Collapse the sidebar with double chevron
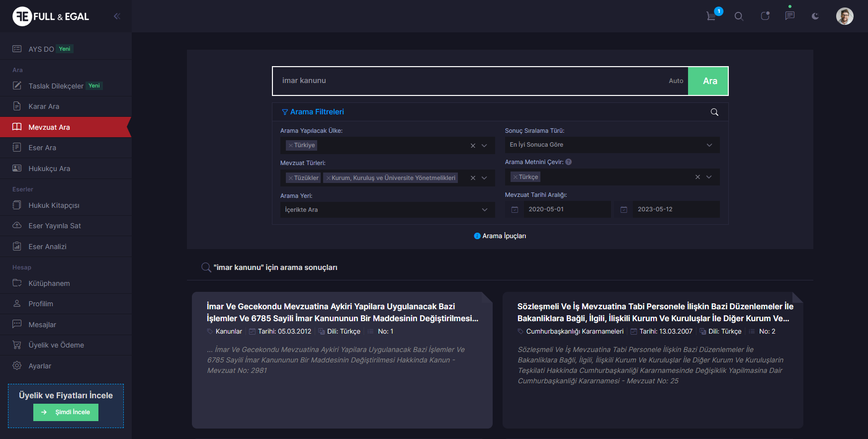This screenshot has height=439, width=868. click(x=117, y=16)
